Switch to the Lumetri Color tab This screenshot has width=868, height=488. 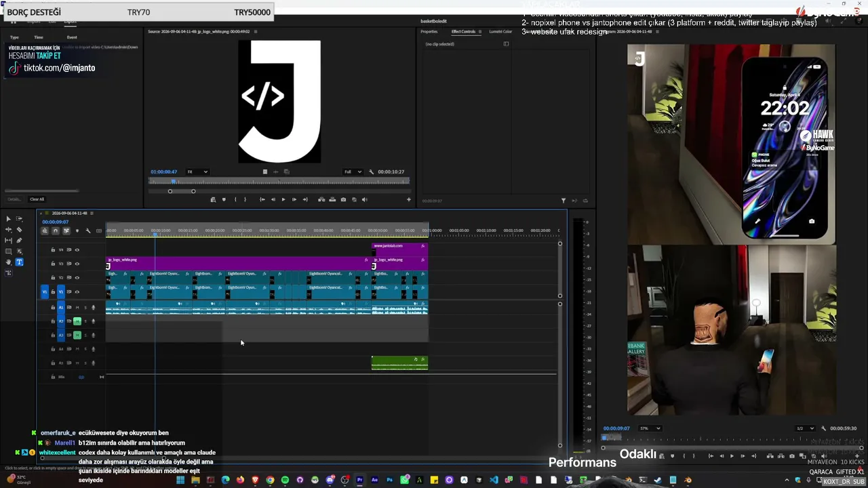pos(500,32)
